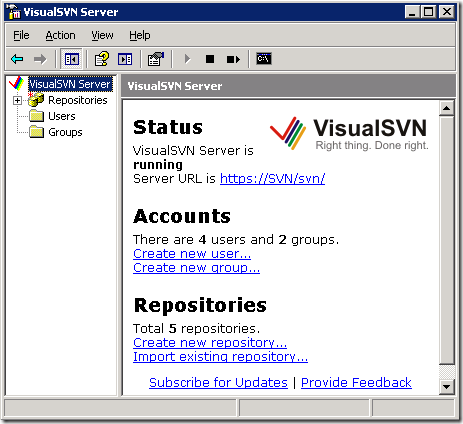Screen dimensions: 463x424
Task: Click the Forward arrow toolbar icon
Action: [x=40, y=59]
